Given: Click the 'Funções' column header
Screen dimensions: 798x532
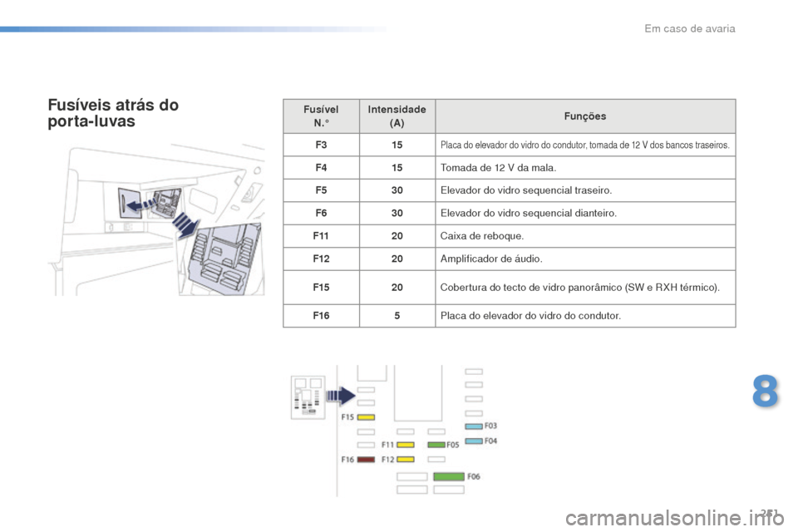Looking at the screenshot, I should pos(585,116).
